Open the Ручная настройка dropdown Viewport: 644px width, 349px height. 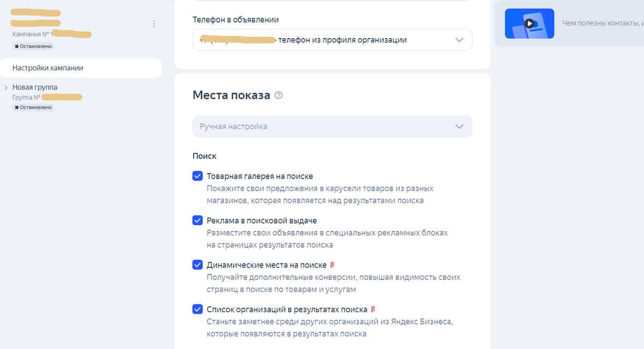point(459,126)
